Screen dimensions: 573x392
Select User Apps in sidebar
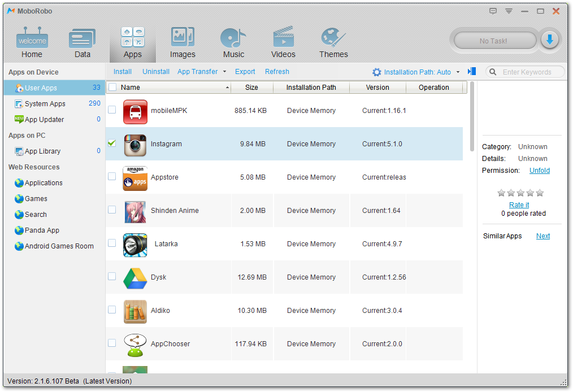point(54,88)
